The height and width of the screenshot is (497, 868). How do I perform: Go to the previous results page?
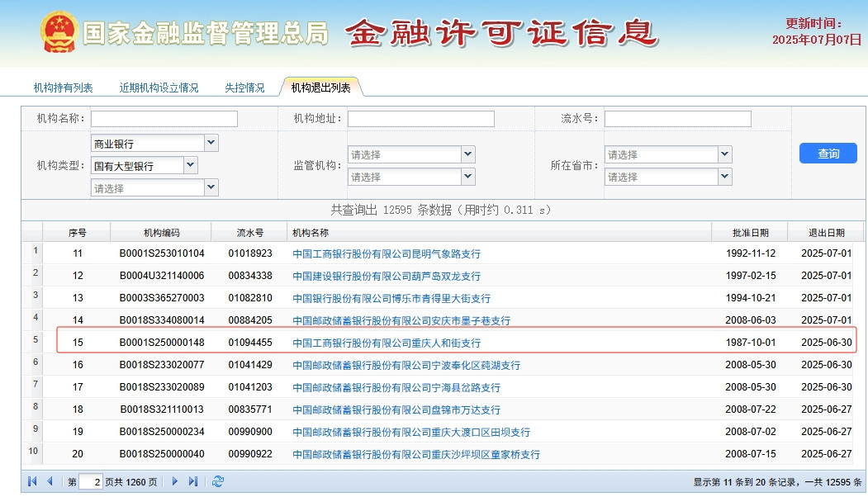coord(50,481)
